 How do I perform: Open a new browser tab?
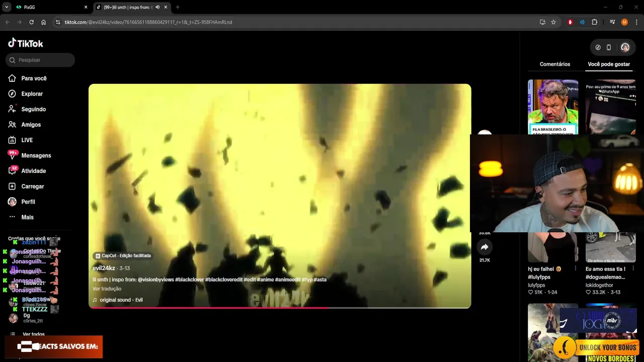click(x=178, y=7)
